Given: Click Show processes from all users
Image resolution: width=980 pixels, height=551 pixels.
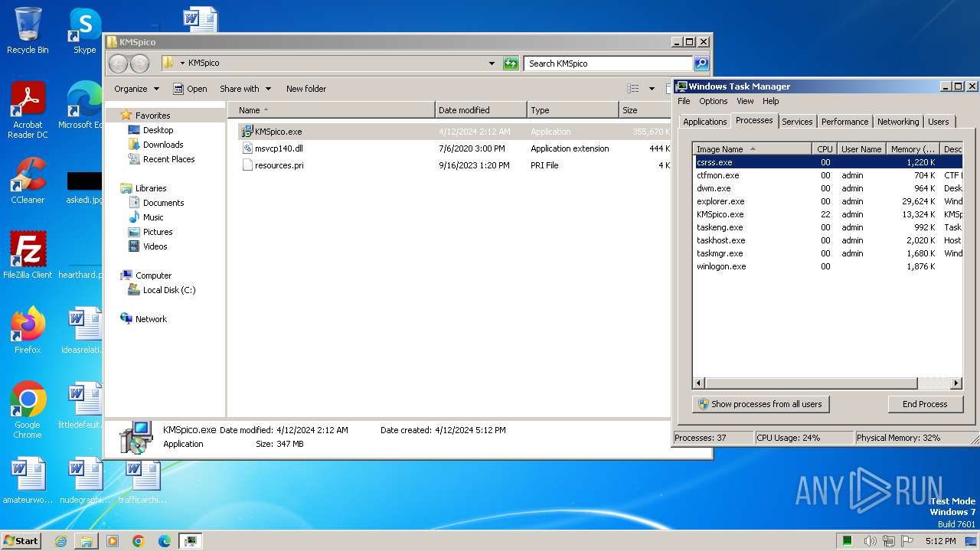Looking at the screenshot, I should coord(760,404).
